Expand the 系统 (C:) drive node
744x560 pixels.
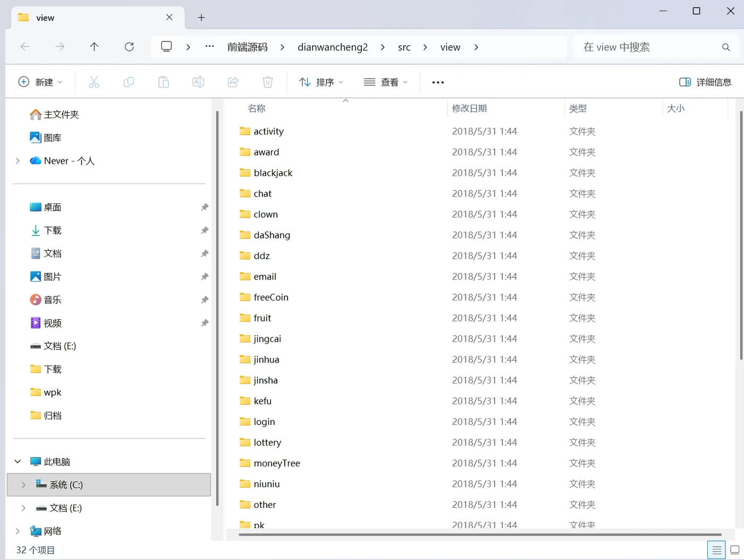23,485
